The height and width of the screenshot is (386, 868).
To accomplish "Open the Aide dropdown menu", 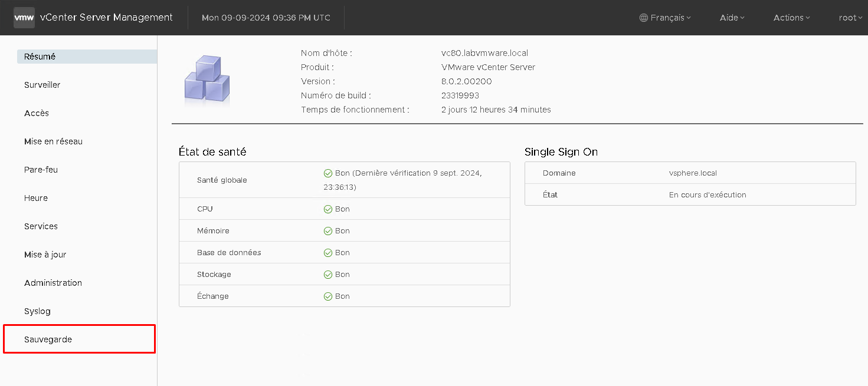I will coord(732,18).
